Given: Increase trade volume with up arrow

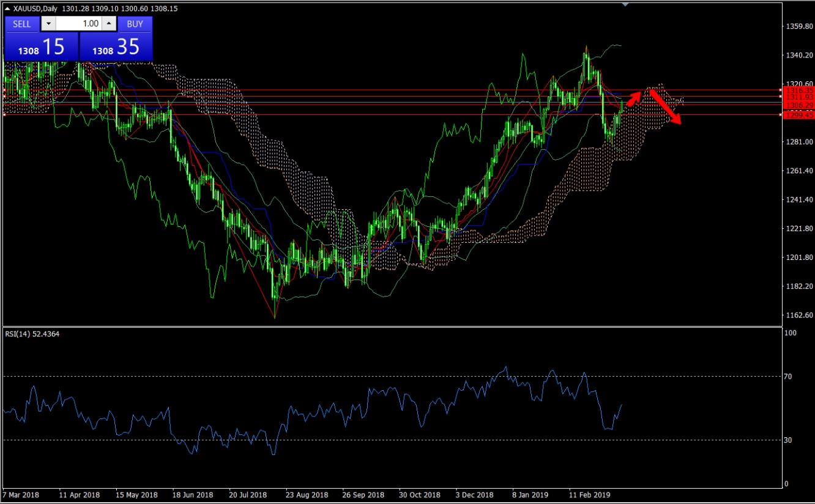Looking at the screenshot, I should [109, 24].
